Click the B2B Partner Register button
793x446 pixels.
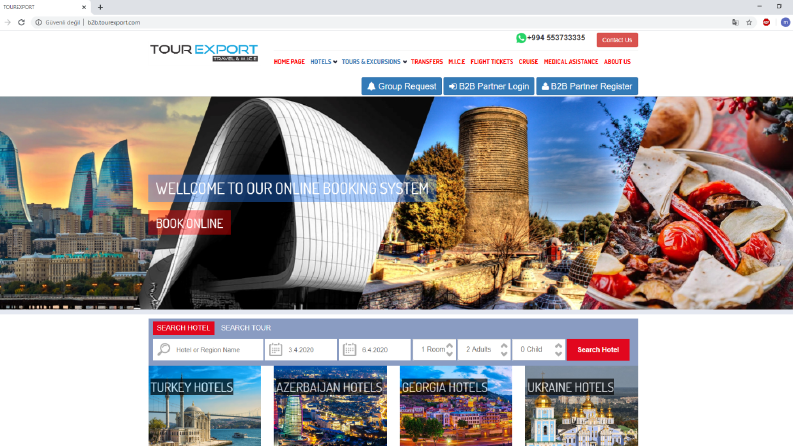[x=587, y=86]
